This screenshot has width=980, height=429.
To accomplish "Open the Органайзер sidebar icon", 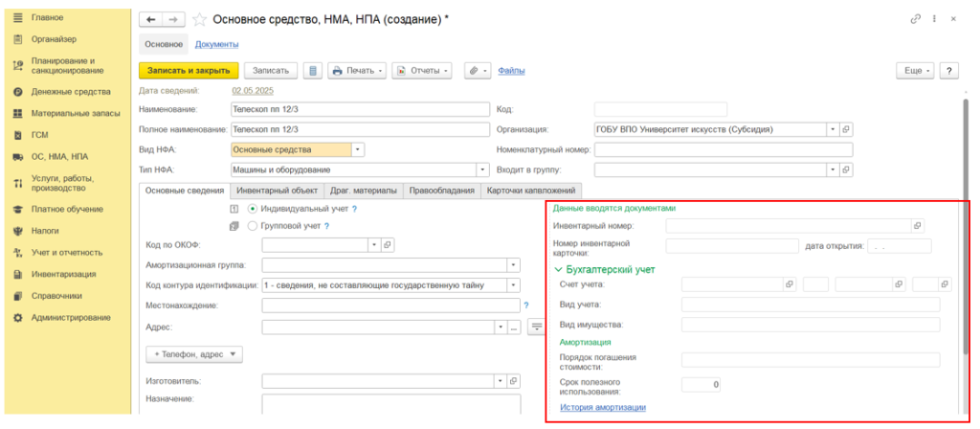I will tap(18, 39).
